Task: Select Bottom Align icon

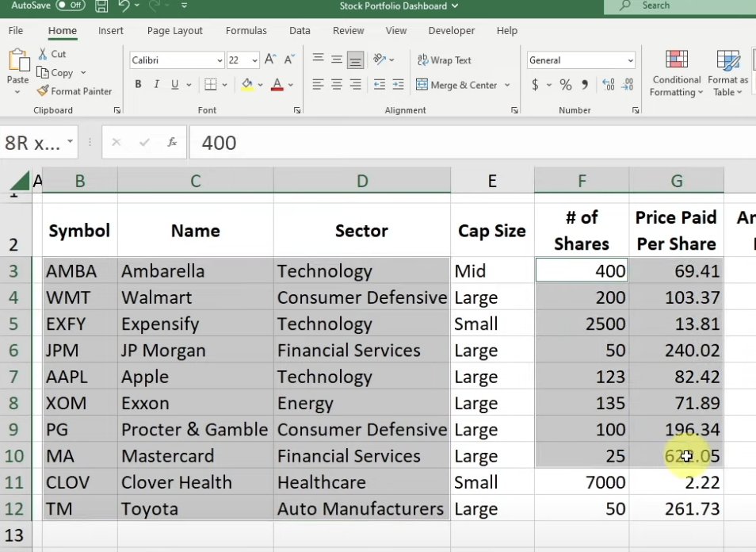Action: point(355,59)
